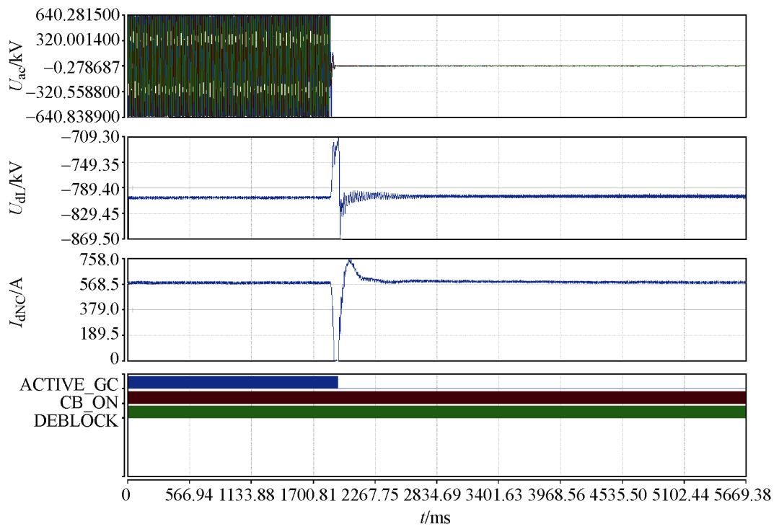Screen dimensions: 779x532
Task: Click the 4535.50 time tick label
Action: click(x=618, y=495)
